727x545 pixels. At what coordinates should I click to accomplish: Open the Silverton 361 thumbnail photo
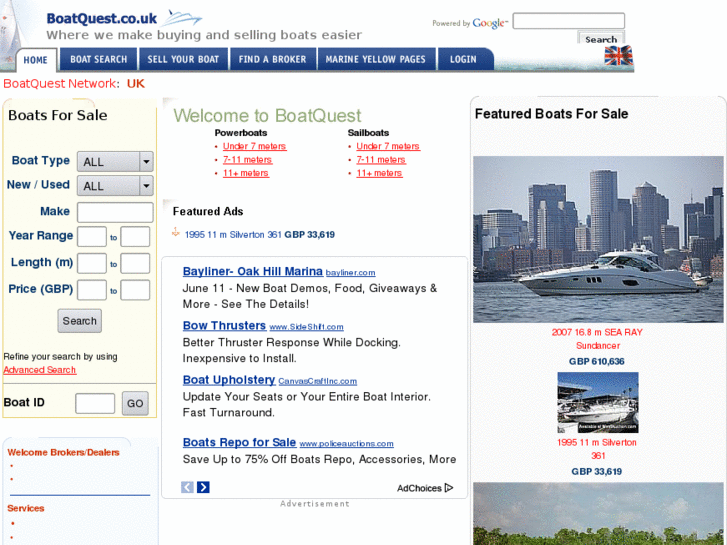tap(598, 403)
